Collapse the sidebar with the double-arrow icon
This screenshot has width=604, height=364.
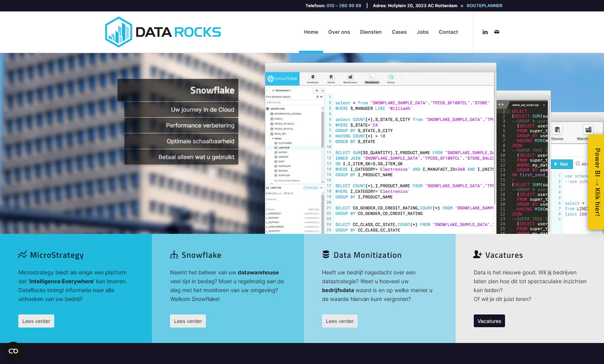click(x=322, y=97)
